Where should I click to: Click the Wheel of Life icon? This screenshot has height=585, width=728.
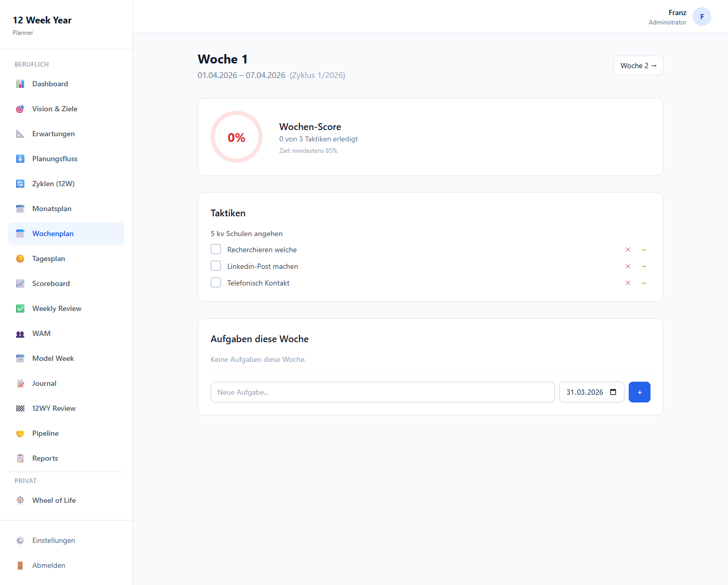[x=20, y=500]
